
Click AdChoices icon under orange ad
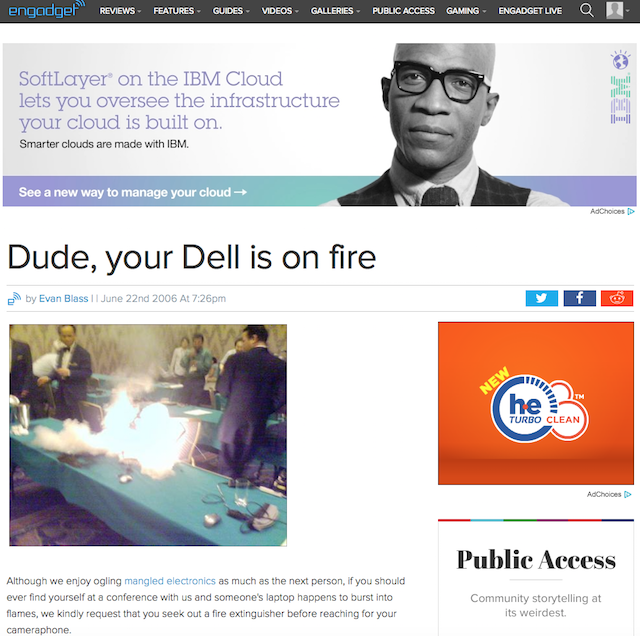[628, 494]
